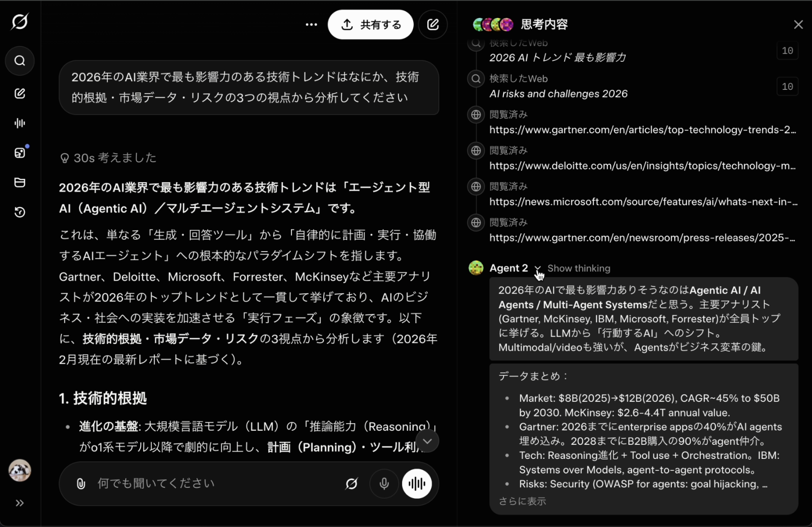Image resolution: width=812 pixels, height=527 pixels.
Task: Toggle Show thinking for Agent 2
Action: 579,268
